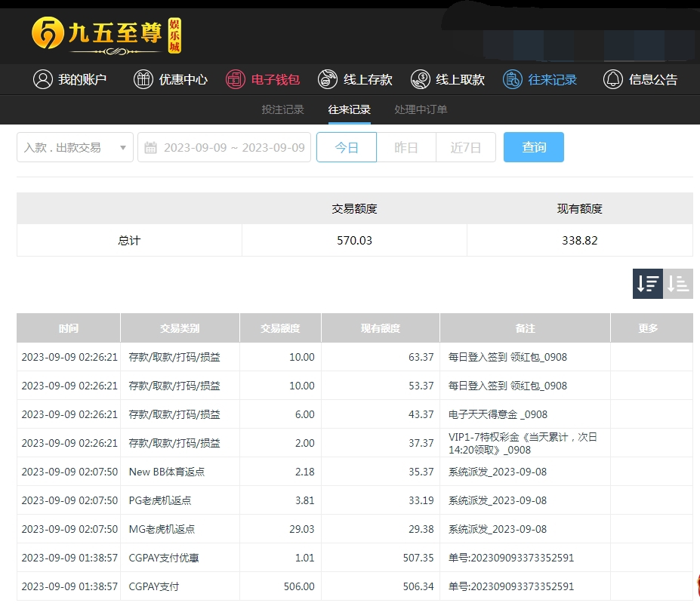Click the 3.81 transaction amount
Image resolution: width=700 pixels, height=606 pixels.
pos(305,500)
